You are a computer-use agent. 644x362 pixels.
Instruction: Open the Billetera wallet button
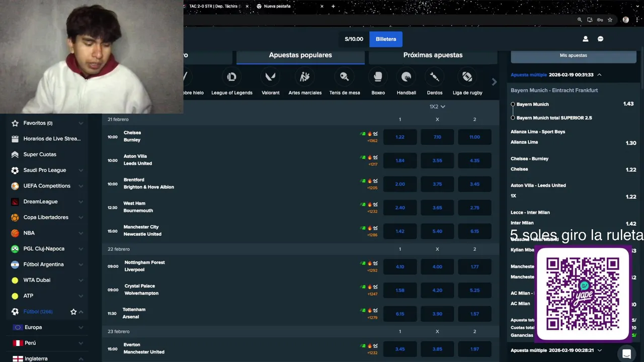tap(386, 39)
